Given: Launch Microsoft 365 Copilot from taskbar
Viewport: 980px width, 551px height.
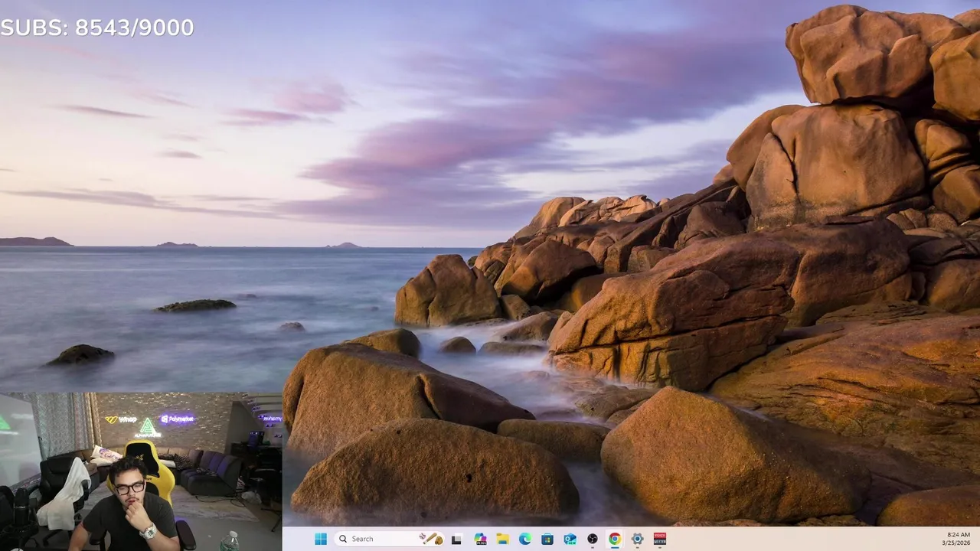Looking at the screenshot, I should (x=480, y=539).
